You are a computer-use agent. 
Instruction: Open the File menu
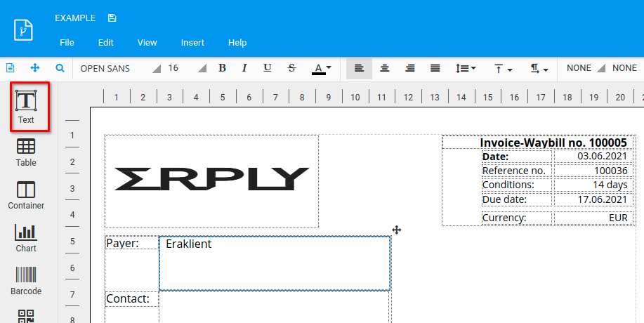67,43
